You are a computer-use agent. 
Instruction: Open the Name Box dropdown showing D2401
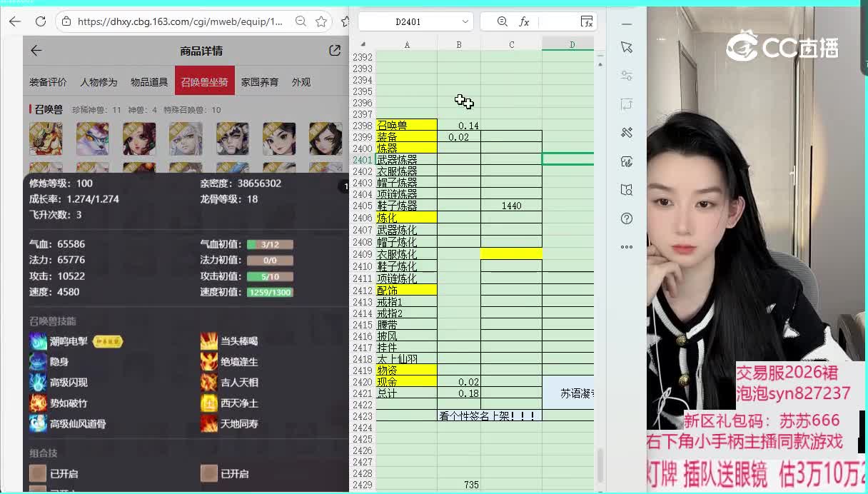[465, 22]
